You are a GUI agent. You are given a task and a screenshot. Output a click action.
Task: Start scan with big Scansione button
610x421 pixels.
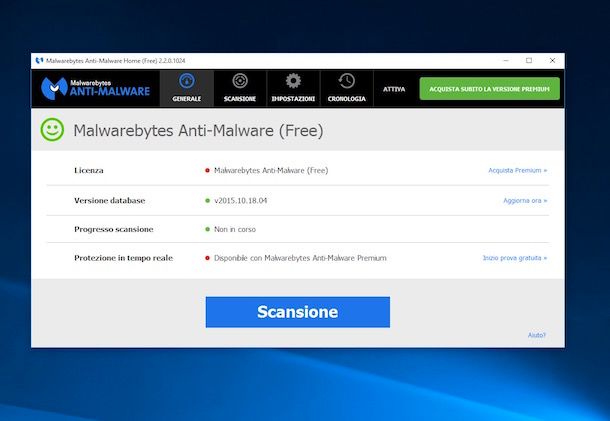point(298,312)
